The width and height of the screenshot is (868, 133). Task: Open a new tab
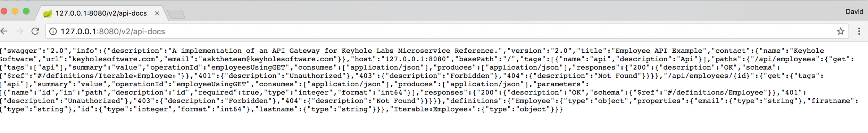click(176, 14)
